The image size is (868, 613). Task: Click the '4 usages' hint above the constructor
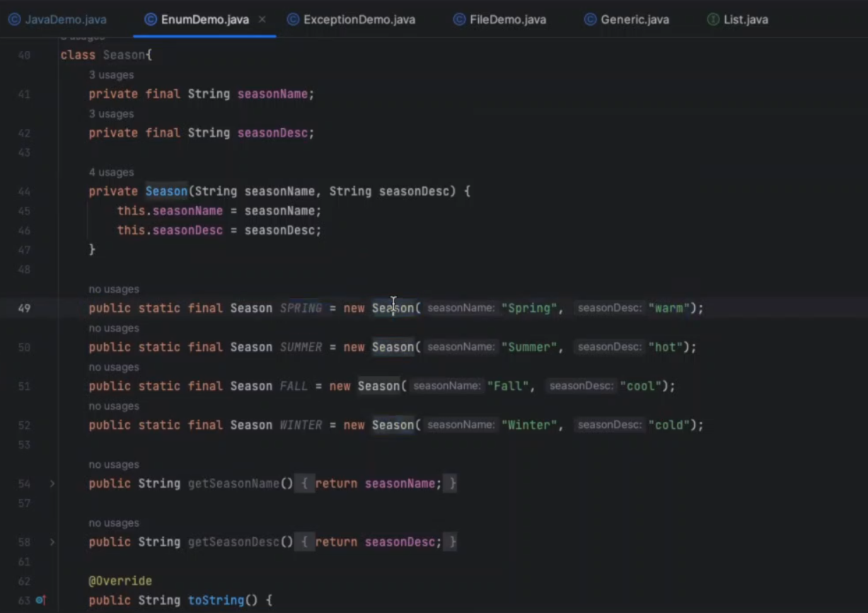[111, 172]
